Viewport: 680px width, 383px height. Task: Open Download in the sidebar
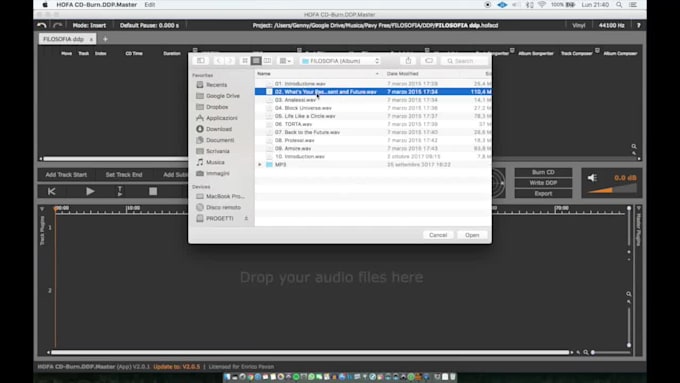[219, 129]
